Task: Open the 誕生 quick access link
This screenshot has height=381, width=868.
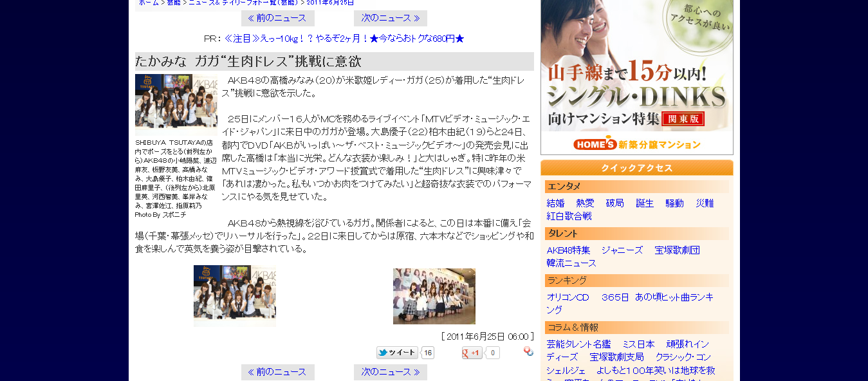Action: point(645,203)
